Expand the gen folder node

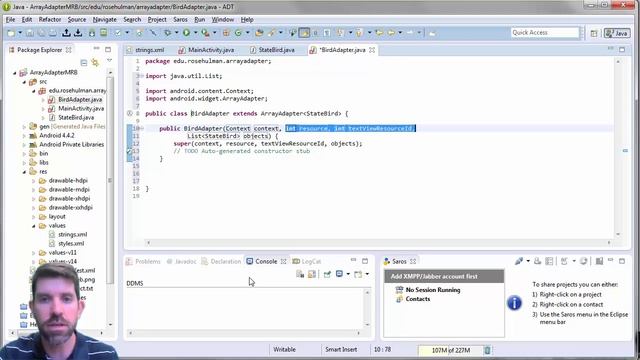pyautogui.click(x=24, y=127)
